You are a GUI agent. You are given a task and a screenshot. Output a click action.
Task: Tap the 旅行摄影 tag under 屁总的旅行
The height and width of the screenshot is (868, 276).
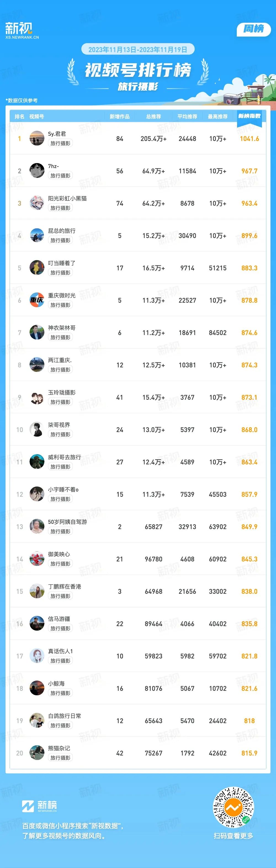60,240
